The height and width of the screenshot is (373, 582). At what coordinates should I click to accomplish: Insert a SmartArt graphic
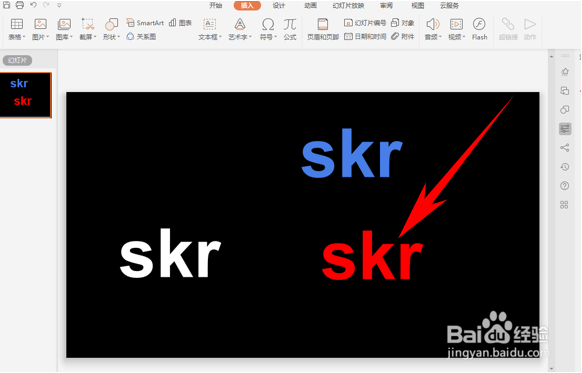point(145,23)
